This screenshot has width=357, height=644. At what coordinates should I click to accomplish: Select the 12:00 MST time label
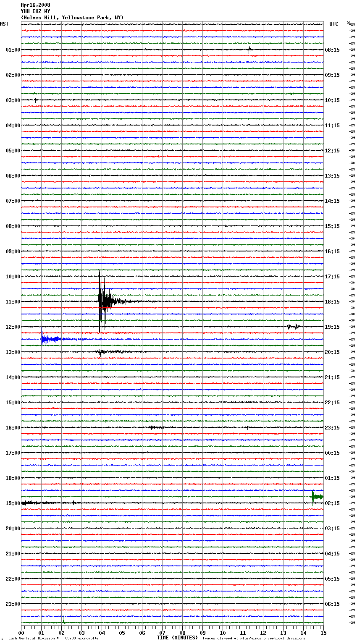pos(13,327)
